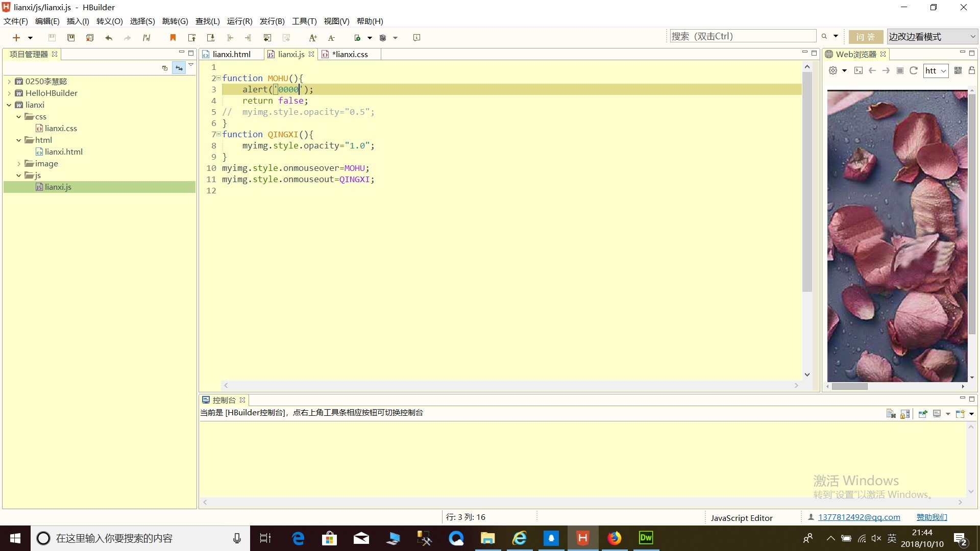Click the File Explorer taskbar icon
Screen dimensions: 980x551
point(488,538)
